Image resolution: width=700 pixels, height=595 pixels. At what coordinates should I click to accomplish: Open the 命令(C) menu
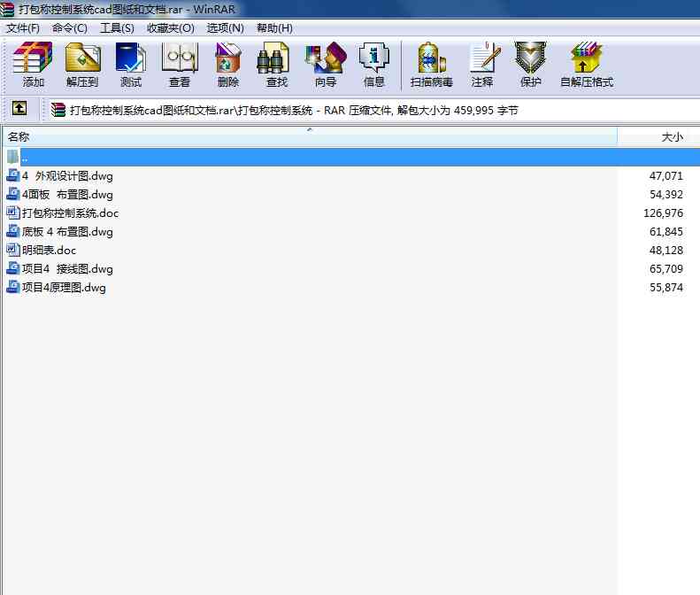pyautogui.click(x=70, y=28)
